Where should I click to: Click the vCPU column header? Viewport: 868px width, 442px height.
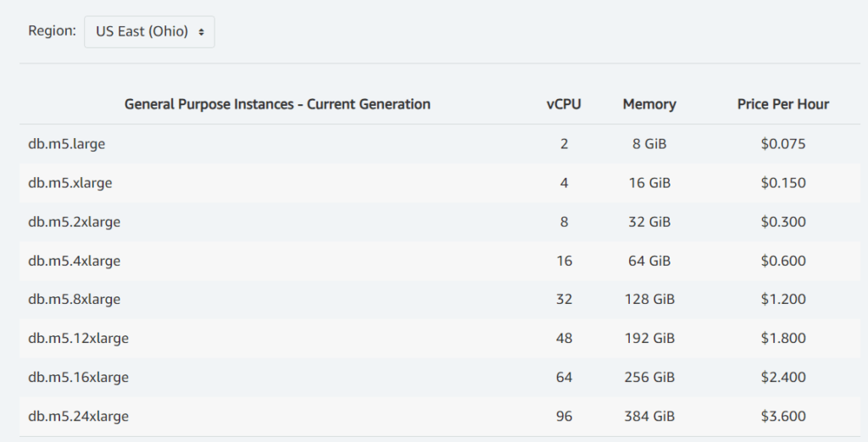[564, 104]
